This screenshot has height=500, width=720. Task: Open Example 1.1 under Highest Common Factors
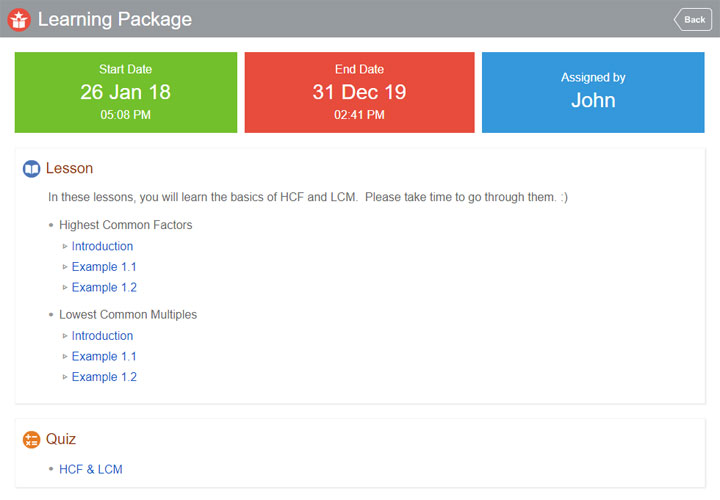tap(104, 267)
